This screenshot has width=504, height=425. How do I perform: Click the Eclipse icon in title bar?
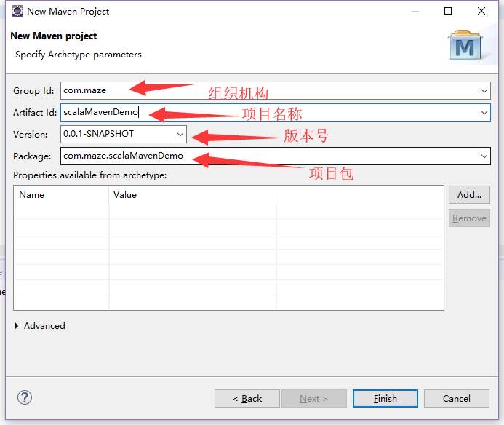click(x=16, y=11)
